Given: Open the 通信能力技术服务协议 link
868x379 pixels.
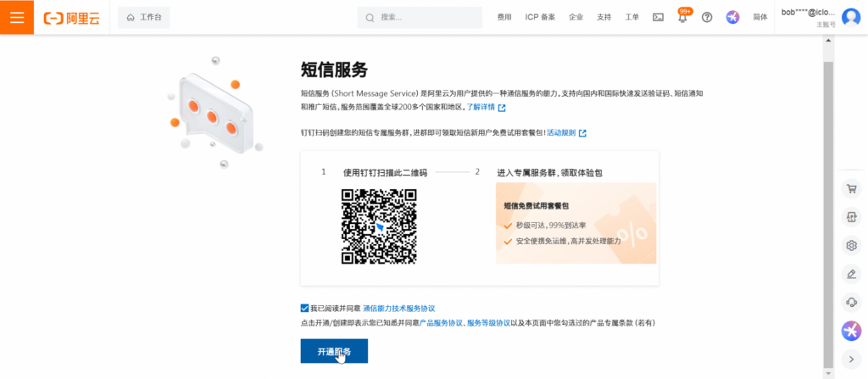Looking at the screenshot, I should point(399,308).
